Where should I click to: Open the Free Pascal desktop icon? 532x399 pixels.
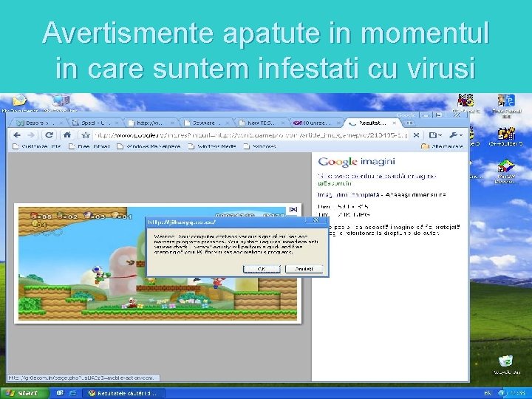coord(506,104)
